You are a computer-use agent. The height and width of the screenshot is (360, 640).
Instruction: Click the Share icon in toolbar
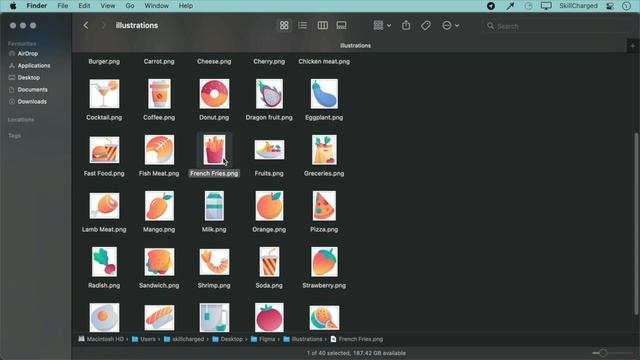pyautogui.click(x=406, y=25)
